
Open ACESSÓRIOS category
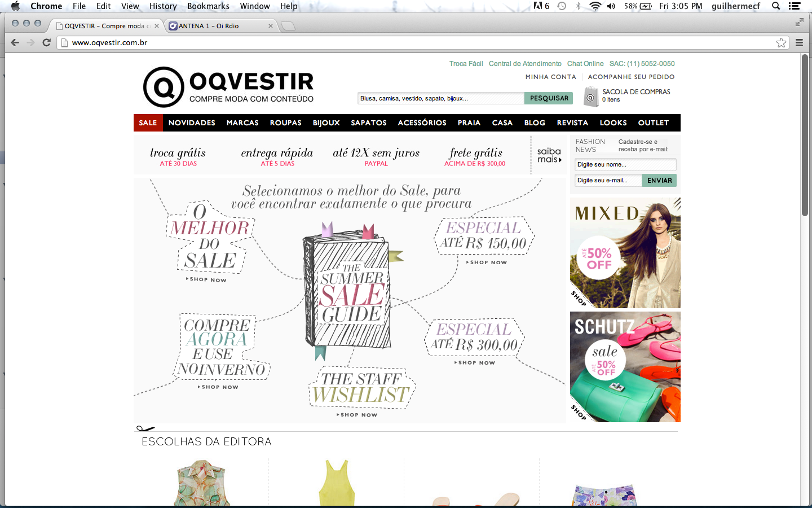[422, 122]
